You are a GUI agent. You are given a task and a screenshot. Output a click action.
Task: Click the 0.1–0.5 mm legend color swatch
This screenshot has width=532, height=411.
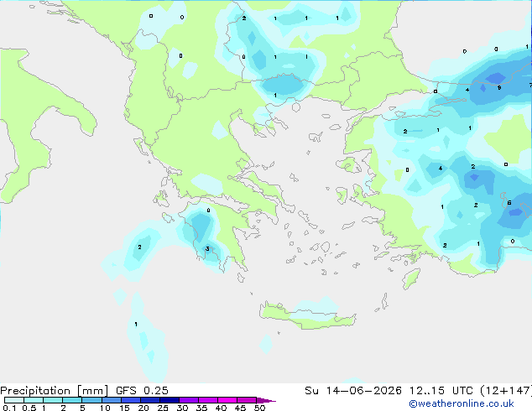click(x=14, y=400)
